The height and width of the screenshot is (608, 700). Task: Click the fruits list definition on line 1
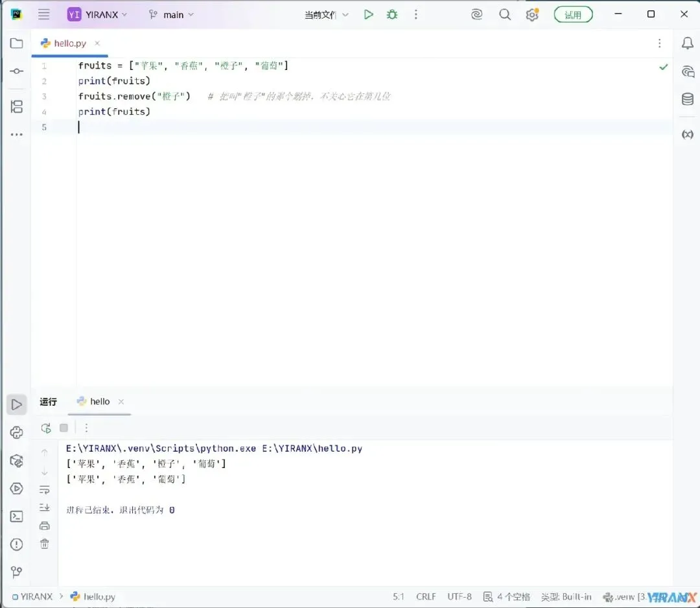[183, 65]
